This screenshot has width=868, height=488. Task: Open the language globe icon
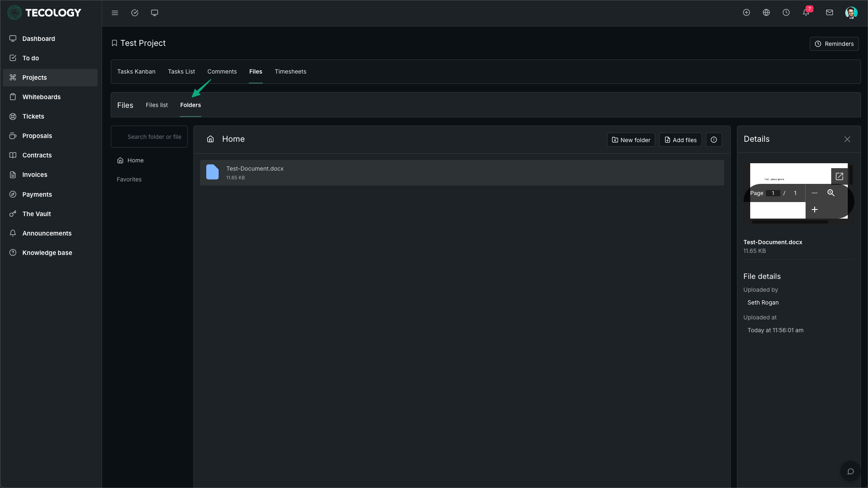click(766, 13)
